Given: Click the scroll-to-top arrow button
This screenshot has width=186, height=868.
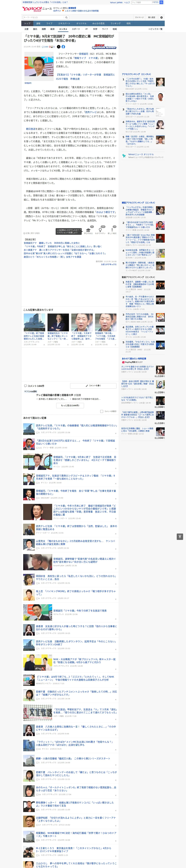Looking at the screenshot, I should coord(180,537).
